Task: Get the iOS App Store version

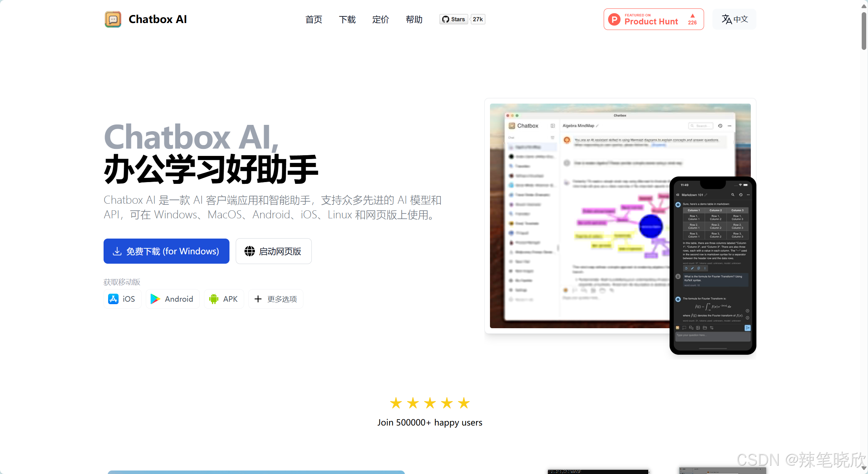Action: 122,299
